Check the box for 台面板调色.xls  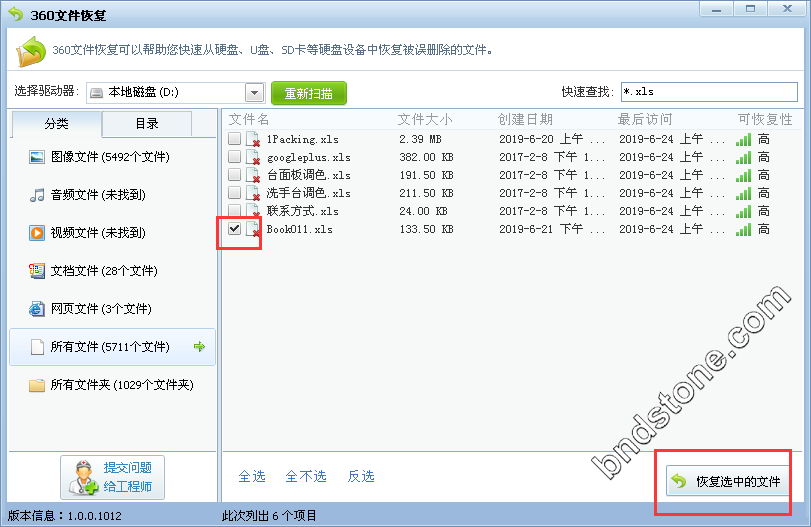(234, 175)
